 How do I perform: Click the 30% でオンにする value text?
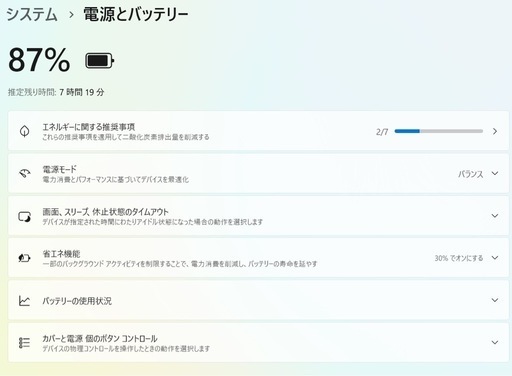pos(459,258)
